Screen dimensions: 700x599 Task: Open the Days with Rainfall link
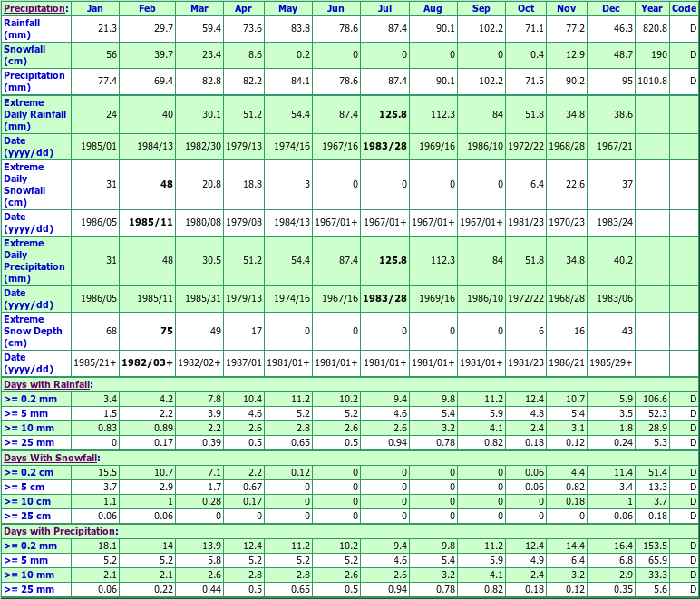[47, 384]
